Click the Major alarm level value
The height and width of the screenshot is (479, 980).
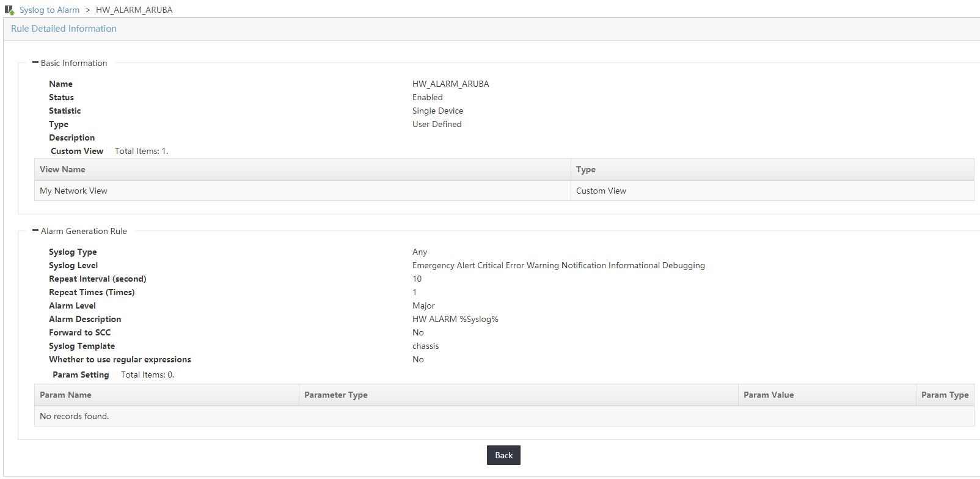tap(423, 305)
